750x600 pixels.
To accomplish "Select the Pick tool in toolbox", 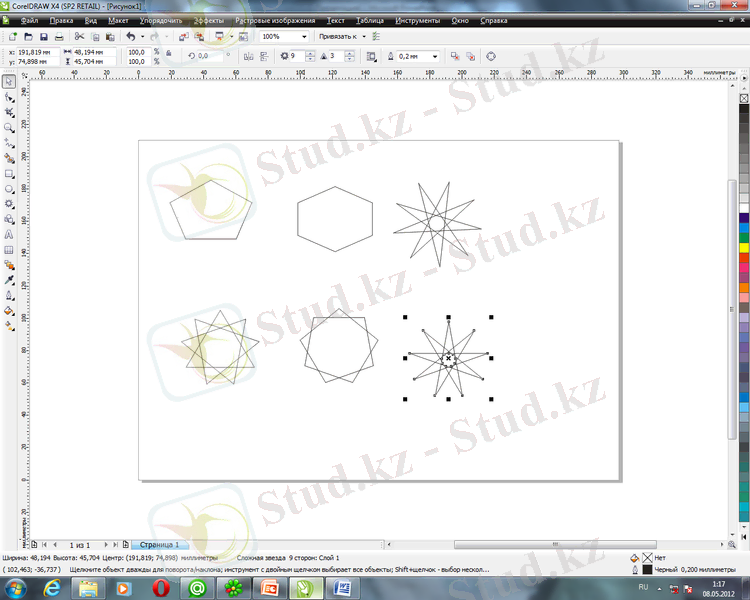I will [9, 81].
